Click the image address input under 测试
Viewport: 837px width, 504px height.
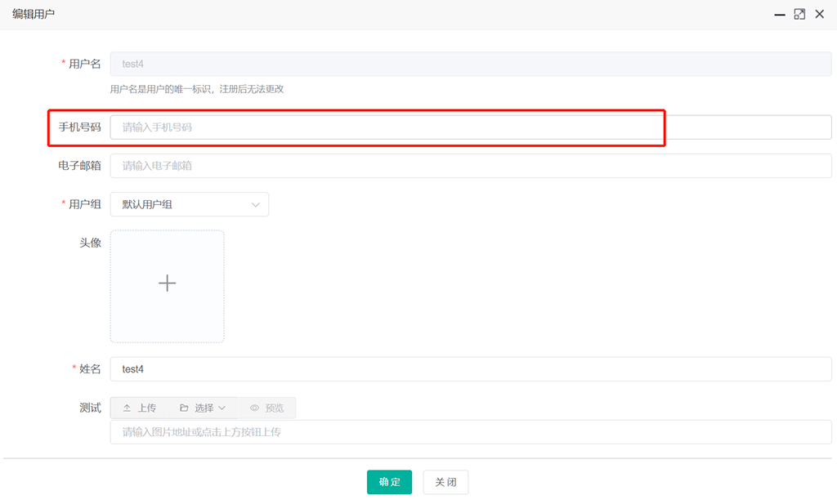(x=470, y=432)
